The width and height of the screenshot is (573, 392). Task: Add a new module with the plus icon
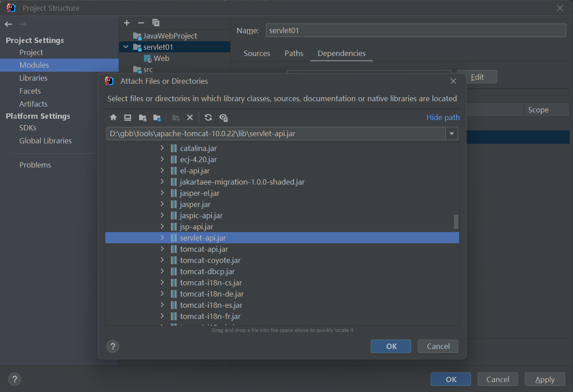click(127, 23)
